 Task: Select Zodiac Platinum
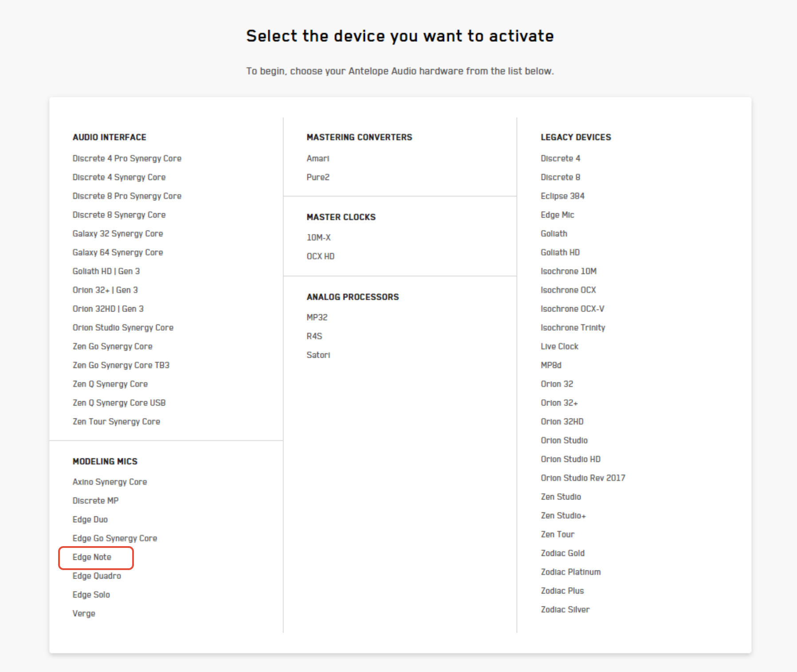(570, 572)
